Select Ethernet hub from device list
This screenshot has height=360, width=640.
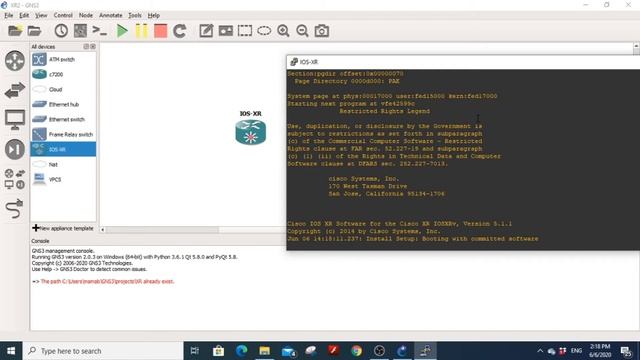[63, 104]
